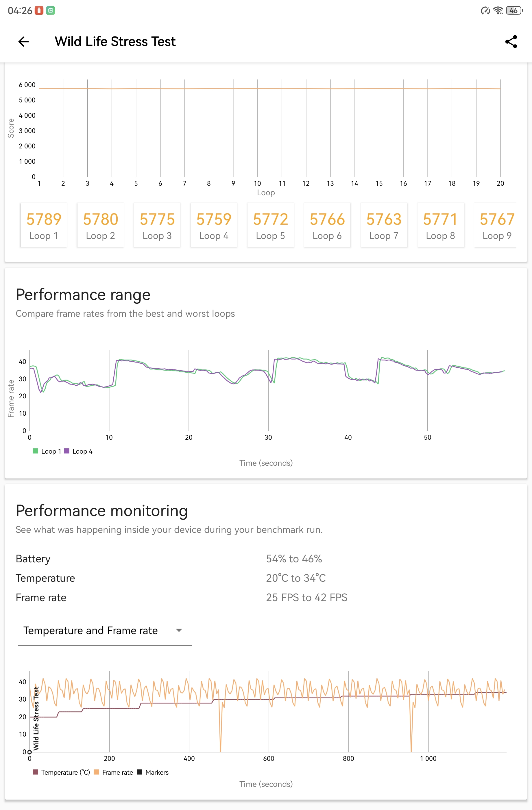Image resolution: width=532 pixels, height=810 pixels.
Task: Toggle Loop 4 series in legend
Action: tap(78, 451)
